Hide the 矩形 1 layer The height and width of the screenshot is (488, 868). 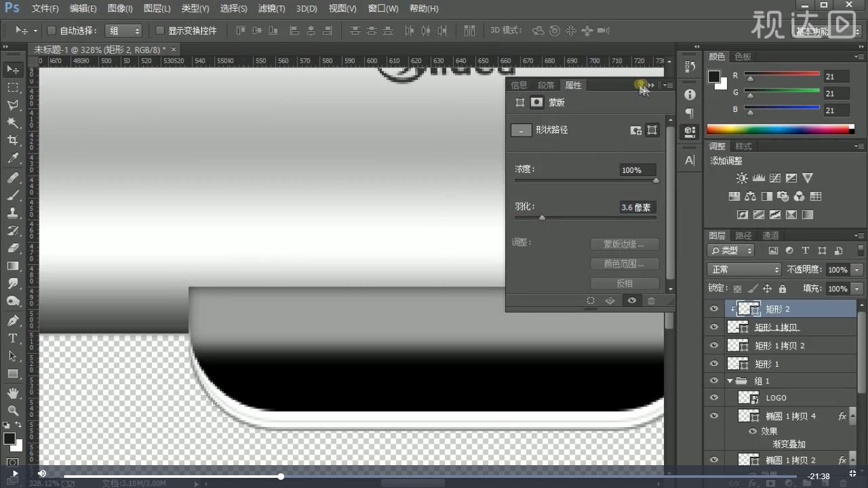pos(714,363)
